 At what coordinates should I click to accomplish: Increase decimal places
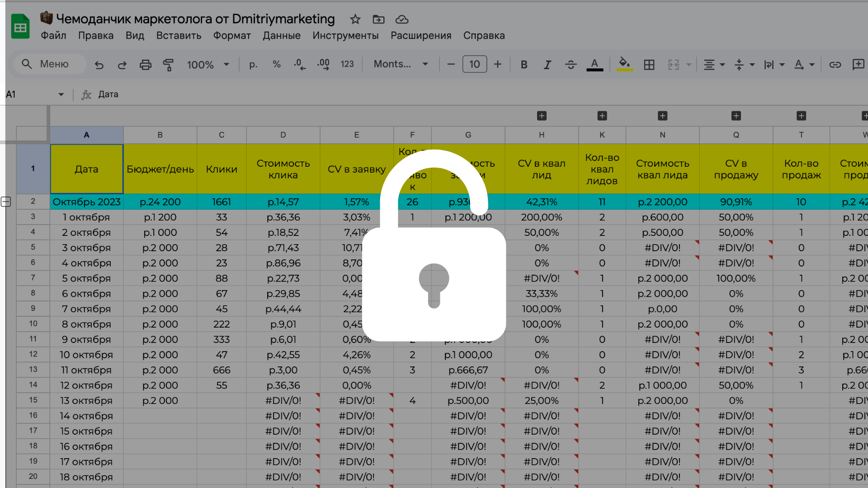(323, 65)
